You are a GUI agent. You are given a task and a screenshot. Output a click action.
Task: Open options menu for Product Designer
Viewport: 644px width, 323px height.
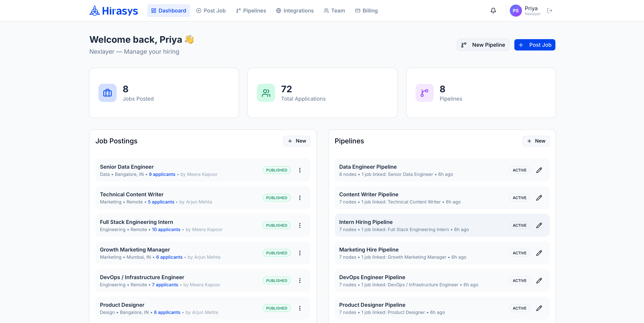click(300, 308)
